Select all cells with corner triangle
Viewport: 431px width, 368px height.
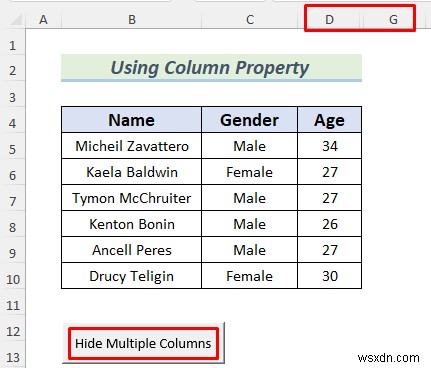15,20
